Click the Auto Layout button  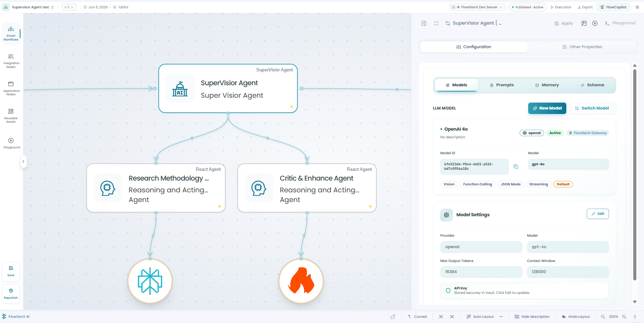[480, 317]
